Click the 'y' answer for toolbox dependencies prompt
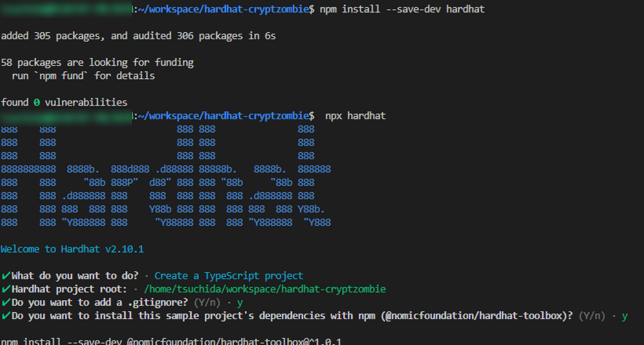644x345 pixels. 624,315
